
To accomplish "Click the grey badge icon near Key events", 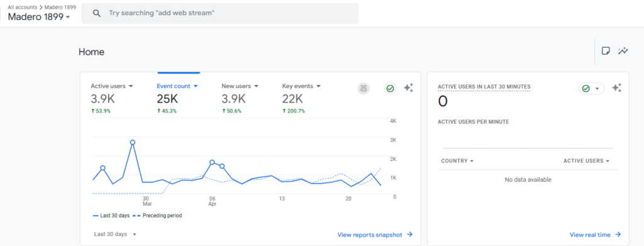I will click(364, 88).
